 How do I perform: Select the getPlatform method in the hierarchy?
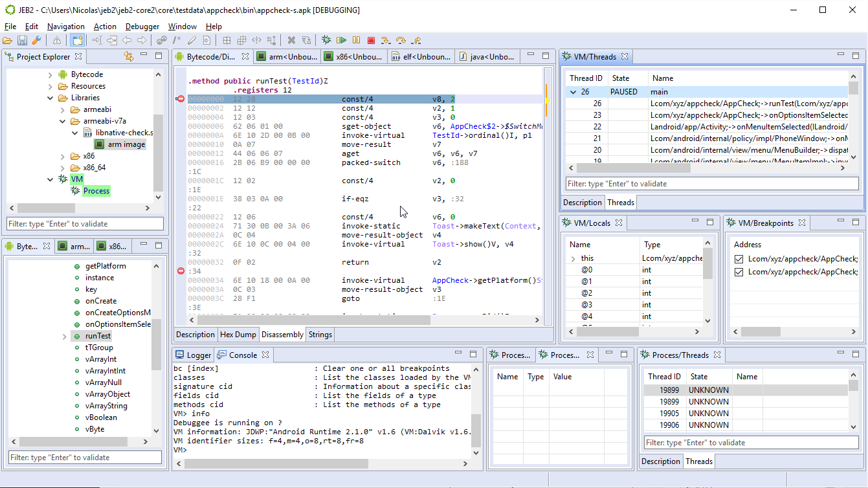coord(106,266)
